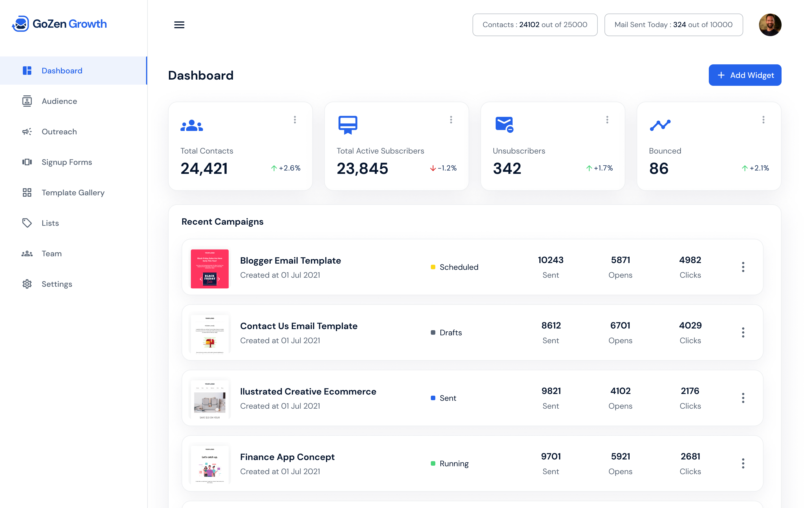Click the yellow Scheduled status dot

pos(433,267)
